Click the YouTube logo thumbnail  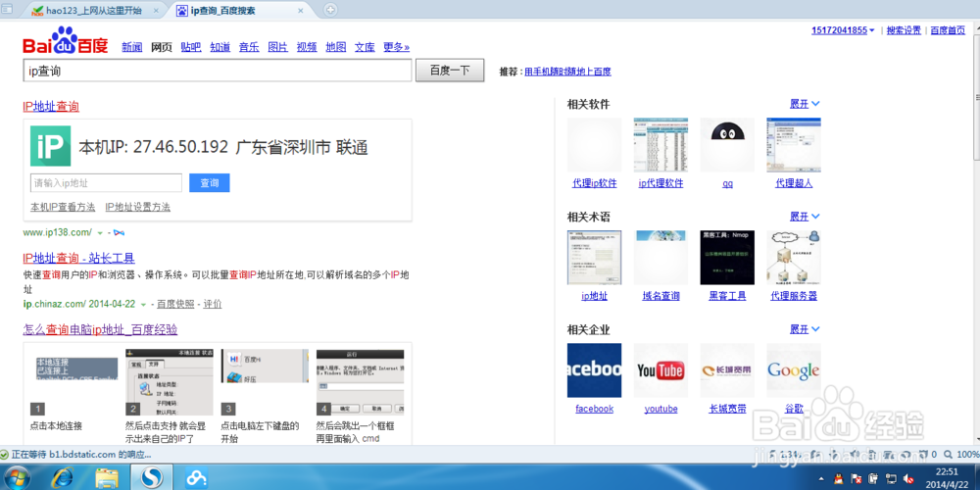pyautogui.click(x=661, y=370)
